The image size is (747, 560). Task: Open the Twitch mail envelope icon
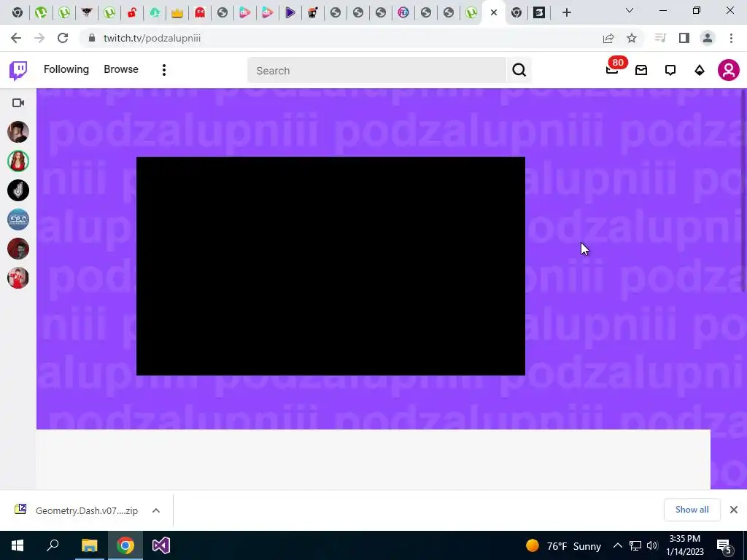click(x=641, y=71)
